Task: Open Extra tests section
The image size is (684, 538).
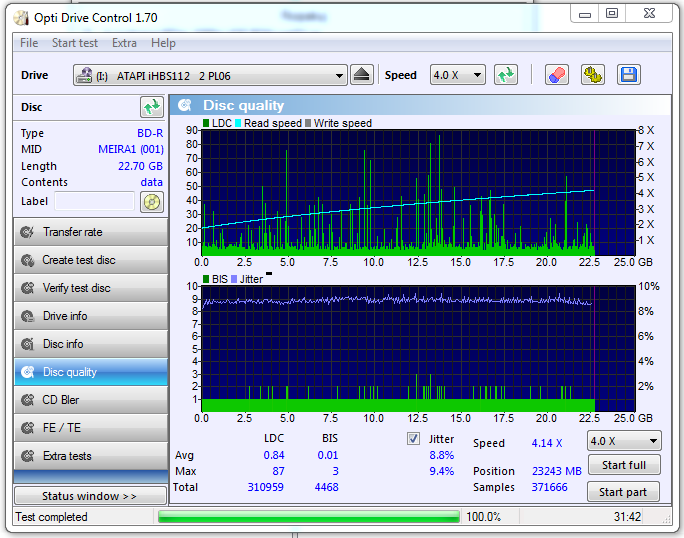Action: click(91, 456)
